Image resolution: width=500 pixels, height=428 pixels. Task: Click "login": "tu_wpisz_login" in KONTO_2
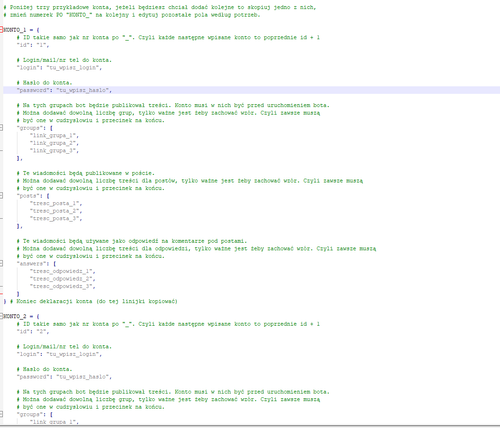click(59, 354)
